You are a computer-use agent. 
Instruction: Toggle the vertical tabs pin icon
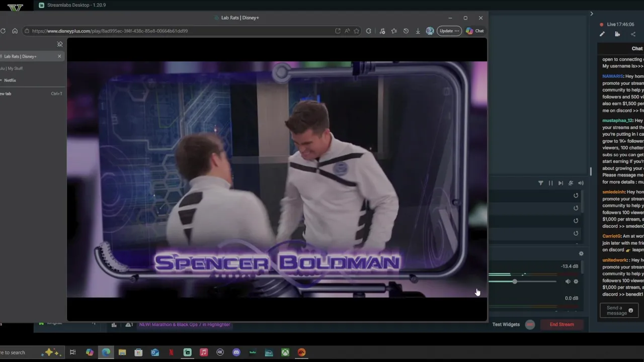pyautogui.click(x=60, y=44)
